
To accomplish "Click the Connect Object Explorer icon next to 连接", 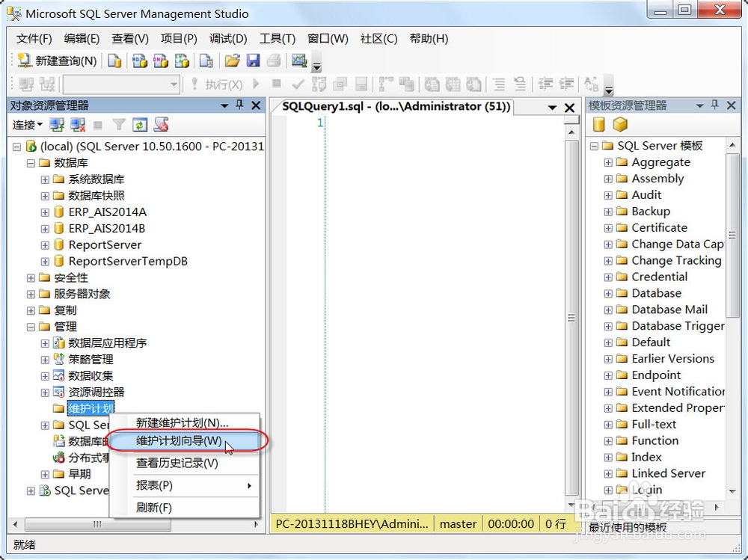I will (57, 125).
